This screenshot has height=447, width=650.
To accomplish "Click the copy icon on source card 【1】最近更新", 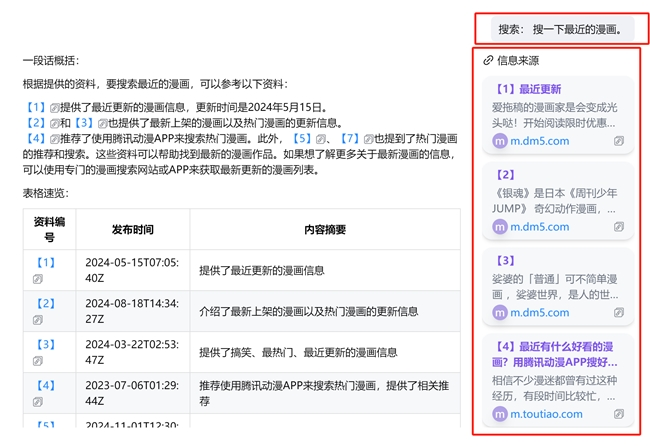I will [619, 141].
